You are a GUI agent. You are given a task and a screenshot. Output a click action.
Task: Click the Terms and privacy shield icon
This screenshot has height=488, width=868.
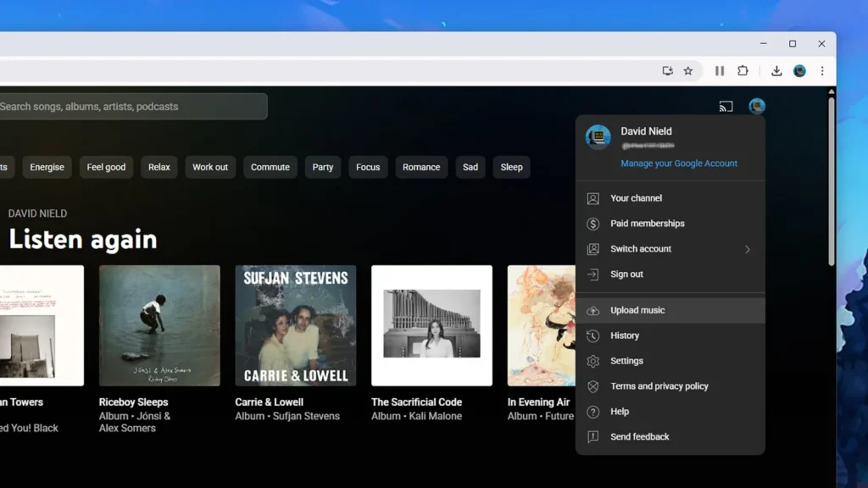(593, 386)
